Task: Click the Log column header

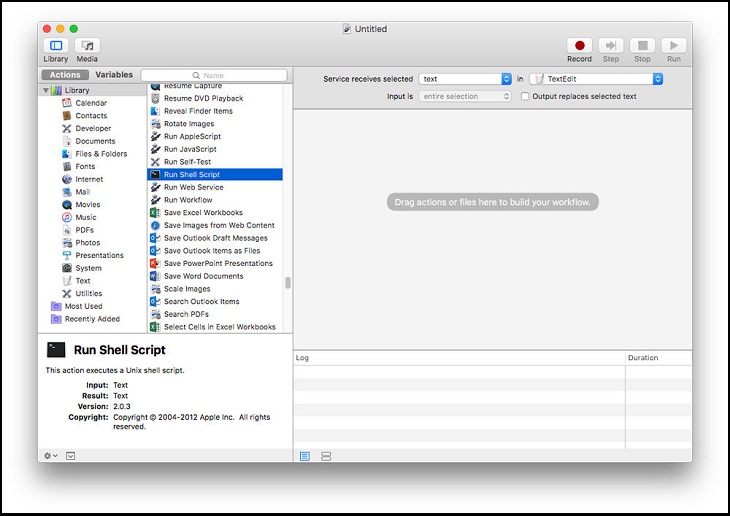Action: pyautogui.click(x=459, y=358)
